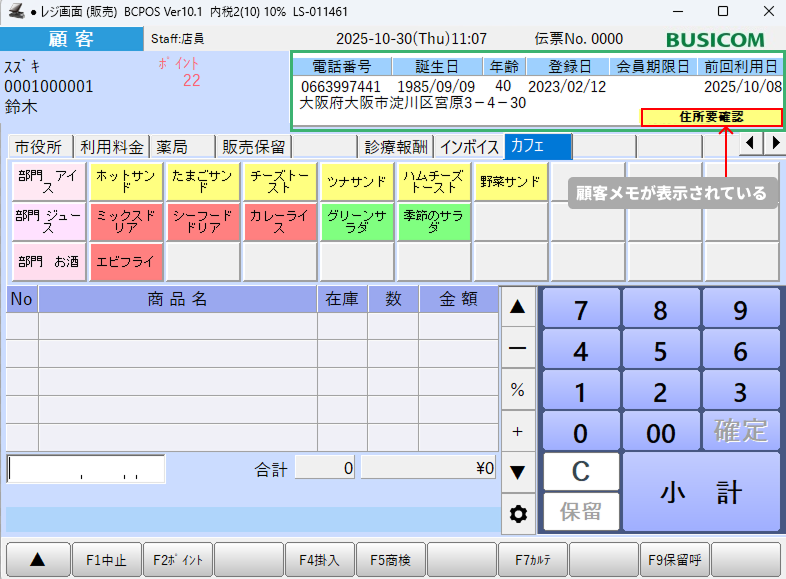Click the down arrow above the gear icon
The height and width of the screenshot is (579, 786).
(518, 472)
